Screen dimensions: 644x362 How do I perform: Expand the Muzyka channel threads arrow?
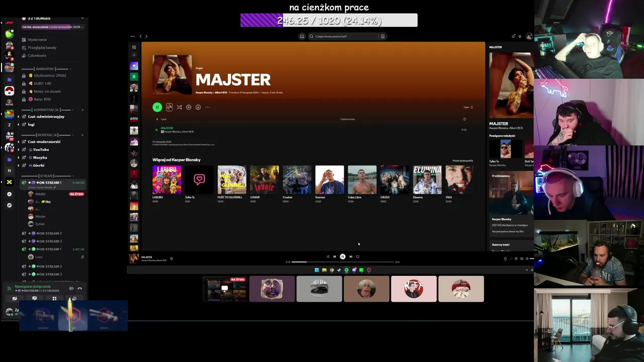tap(19, 157)
